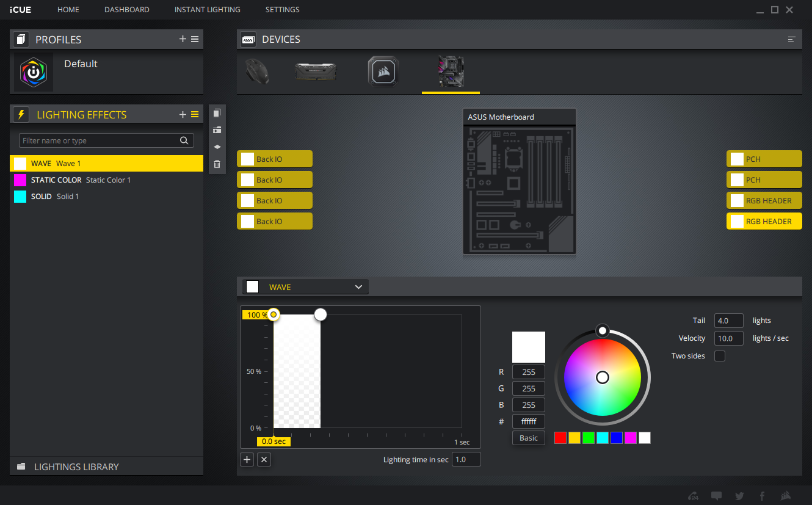Screen dimensions: 812x505
Task: Add a new profile with plus icon
Action: 183,39
